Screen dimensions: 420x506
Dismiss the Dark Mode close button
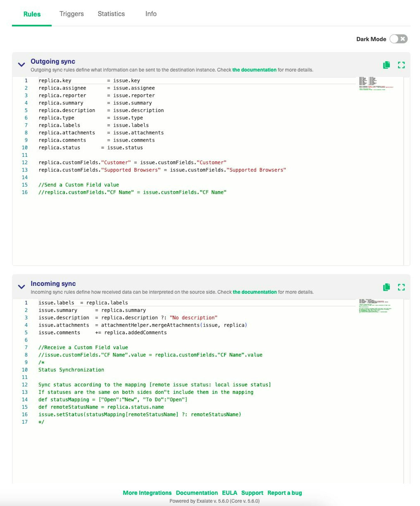point(402,38)
